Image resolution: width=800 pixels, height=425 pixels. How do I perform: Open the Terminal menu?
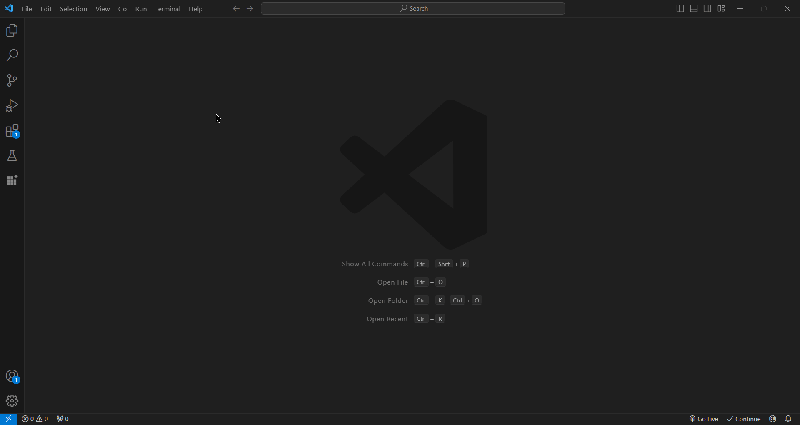(x=168, y=9)
